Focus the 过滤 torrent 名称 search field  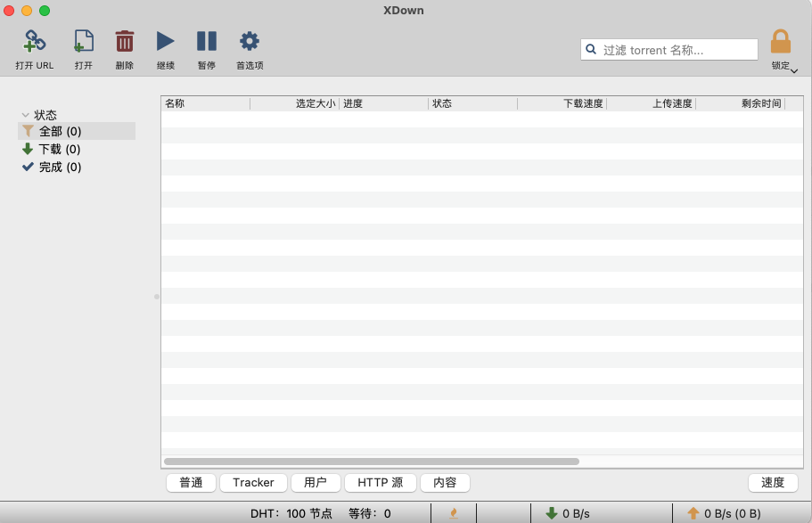[669, 50]
